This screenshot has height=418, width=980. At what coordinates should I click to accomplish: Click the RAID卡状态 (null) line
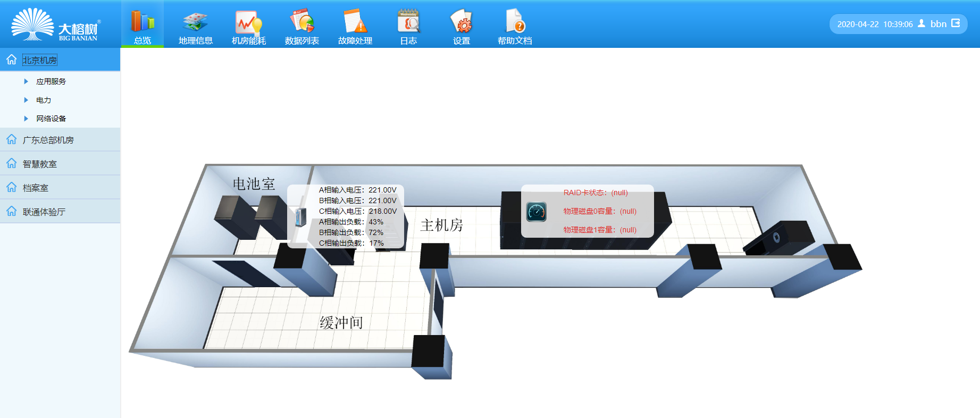pyautogui.click(x=596, y=193)
